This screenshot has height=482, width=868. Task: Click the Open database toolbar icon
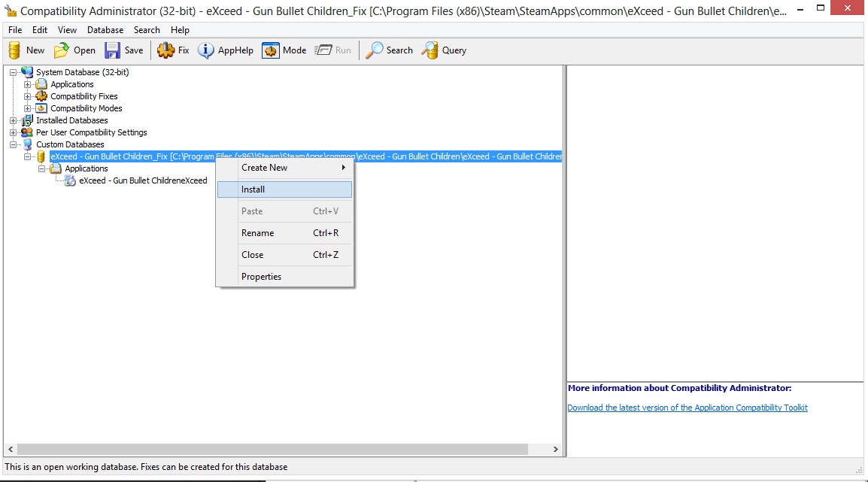tap(62, 50)
